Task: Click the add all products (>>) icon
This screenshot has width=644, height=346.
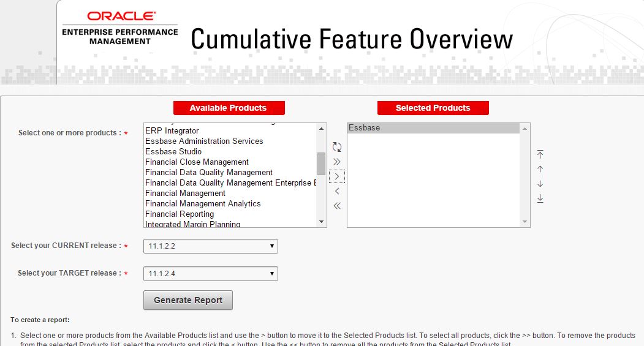Action: click(x=337, y=162)
